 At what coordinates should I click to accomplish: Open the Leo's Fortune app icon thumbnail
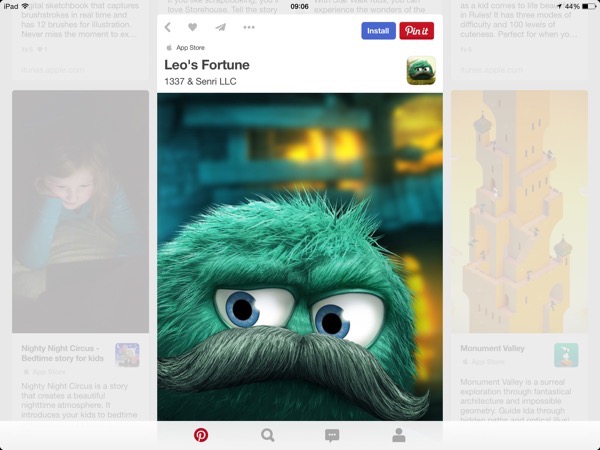click(421, 70)
